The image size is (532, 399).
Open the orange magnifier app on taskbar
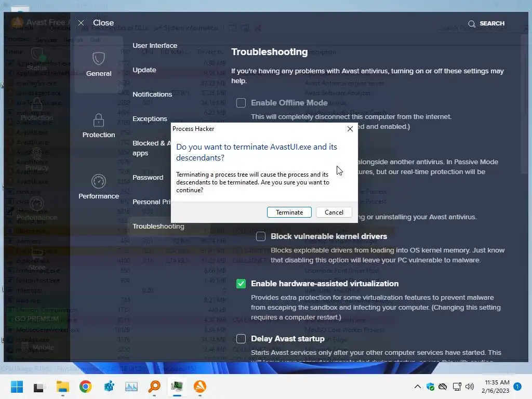154,387
